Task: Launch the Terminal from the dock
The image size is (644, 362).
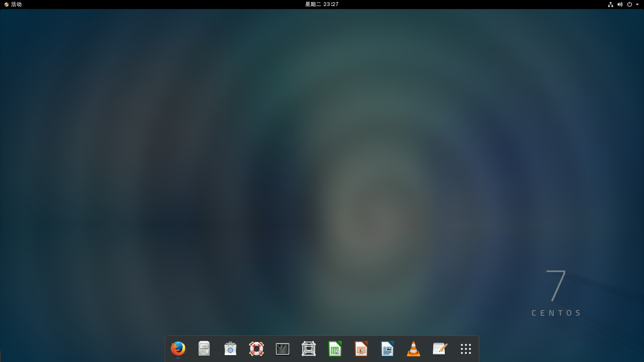Action: pyautogui.click(x=282, y=349)
